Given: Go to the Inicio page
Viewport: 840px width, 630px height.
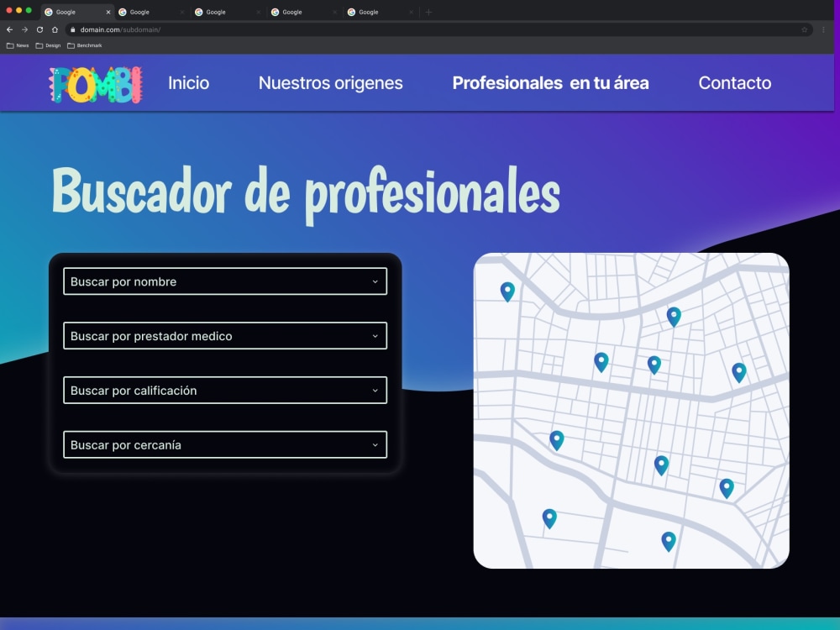Looking at the screenshot, I should tap(188, 83).
